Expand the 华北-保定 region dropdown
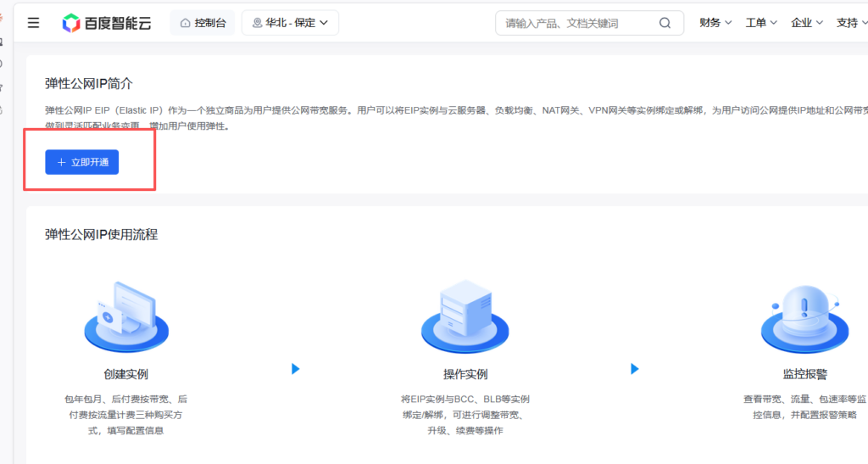Viewport: 868px width, 464px height. point(290,23)
